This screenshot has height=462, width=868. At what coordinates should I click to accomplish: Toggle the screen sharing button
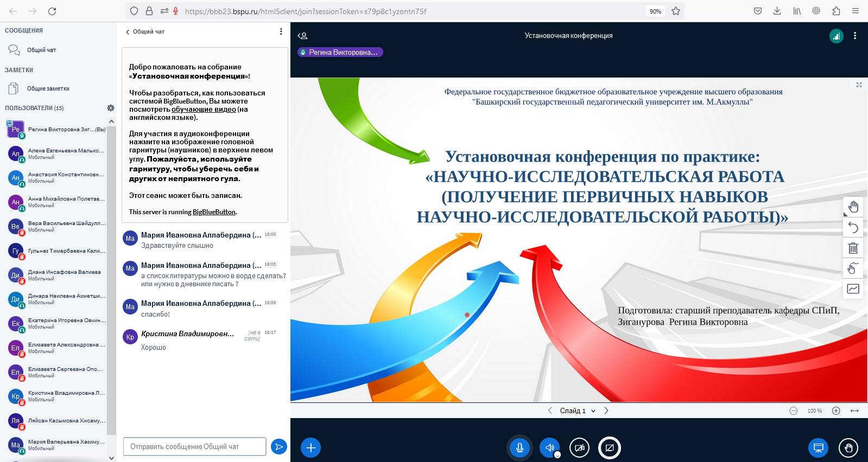point(610,447)
